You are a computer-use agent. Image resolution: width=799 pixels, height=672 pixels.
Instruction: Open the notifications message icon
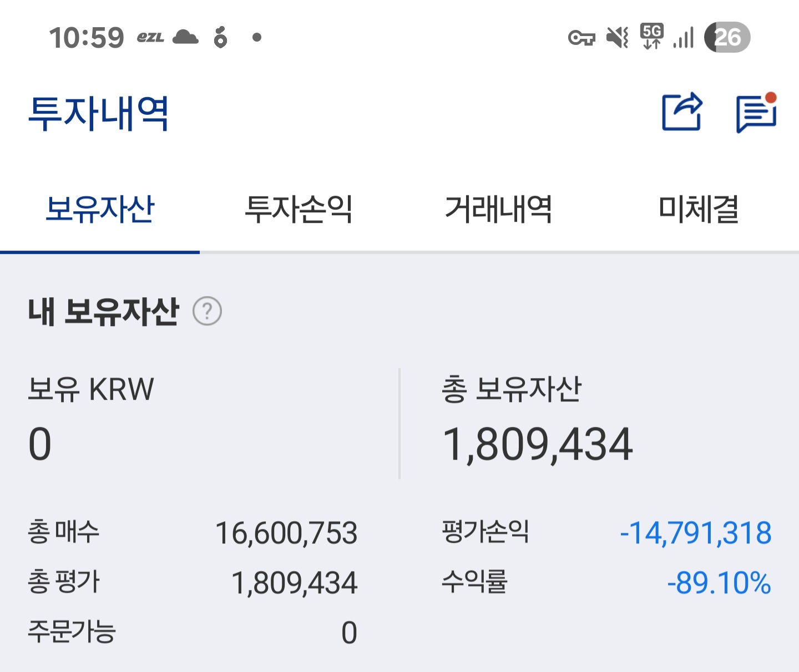[x=756, y=113]
